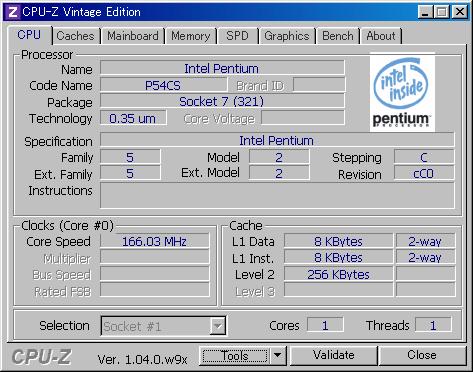Click the empty Brand ID field
The width and height of the screenshot is (473, 372).
(319, 85)
